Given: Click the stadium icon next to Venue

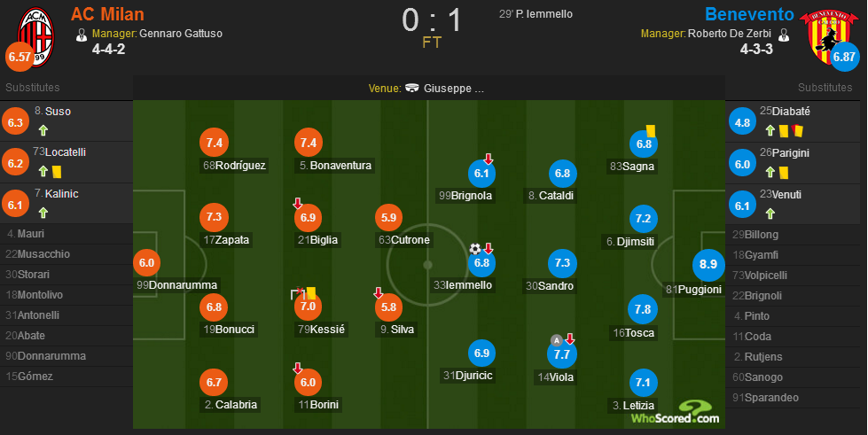Looking at the screenshot, I should tap(412, 88).
